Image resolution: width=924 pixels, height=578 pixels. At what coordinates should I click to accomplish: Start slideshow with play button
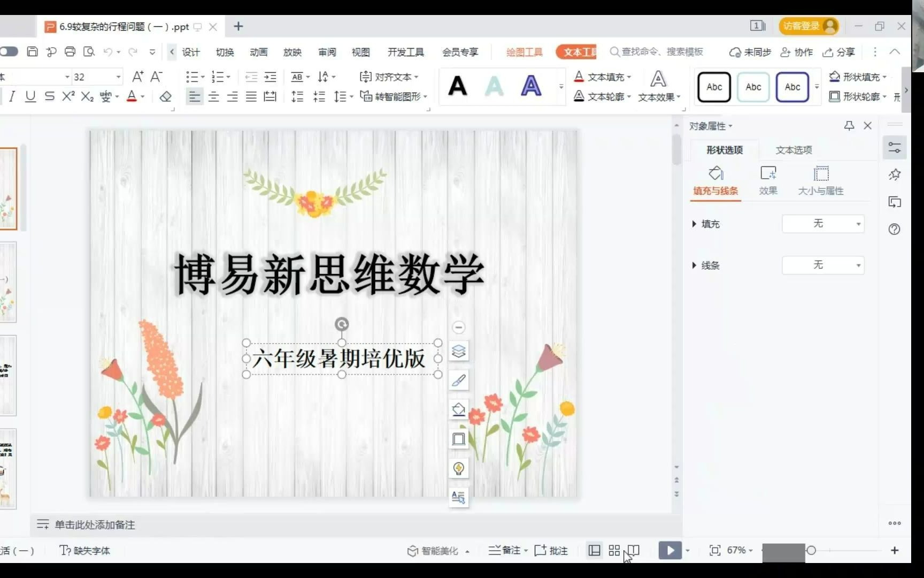[670, 550]
